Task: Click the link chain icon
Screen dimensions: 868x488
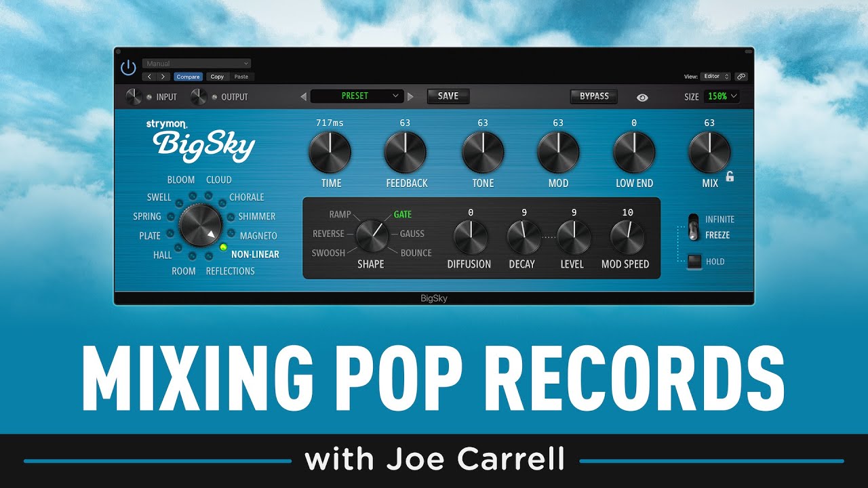Action: pos(741,77)
